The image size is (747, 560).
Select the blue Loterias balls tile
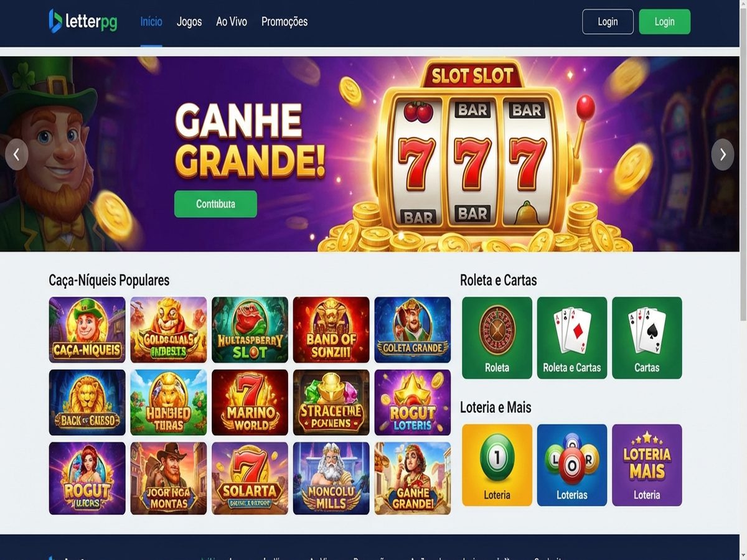click(572, 465)
